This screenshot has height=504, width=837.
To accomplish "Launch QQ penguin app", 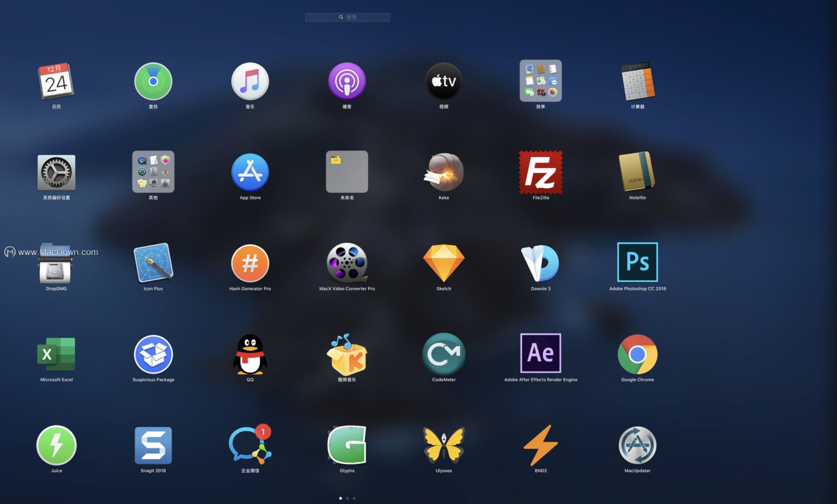I will click(x=250, y=354).
